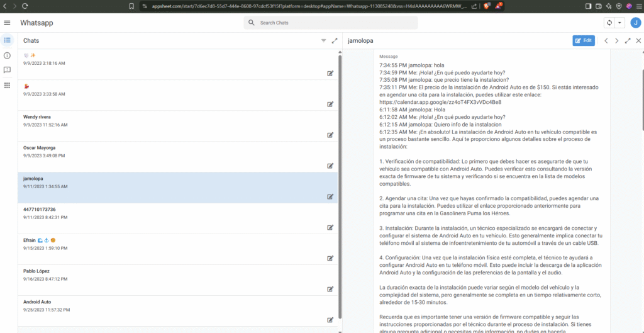This screenshot has height=333, width=644.
Task: Open the browser main menu icon
Action: (639, 6)
